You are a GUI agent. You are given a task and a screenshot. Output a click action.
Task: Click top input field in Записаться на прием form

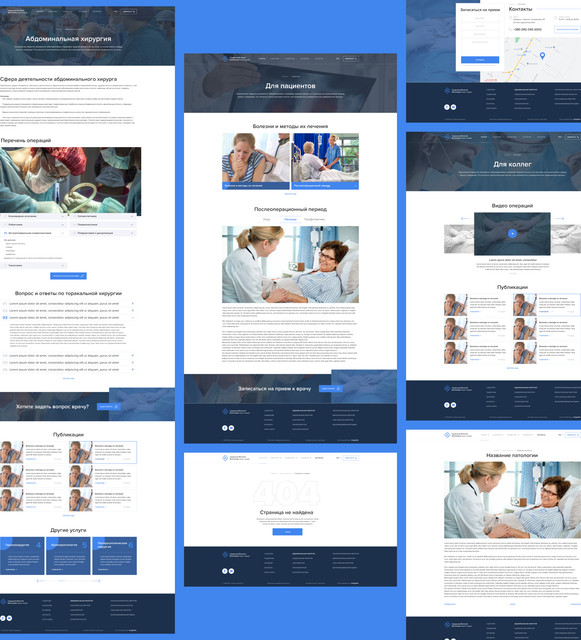(480, 18)
